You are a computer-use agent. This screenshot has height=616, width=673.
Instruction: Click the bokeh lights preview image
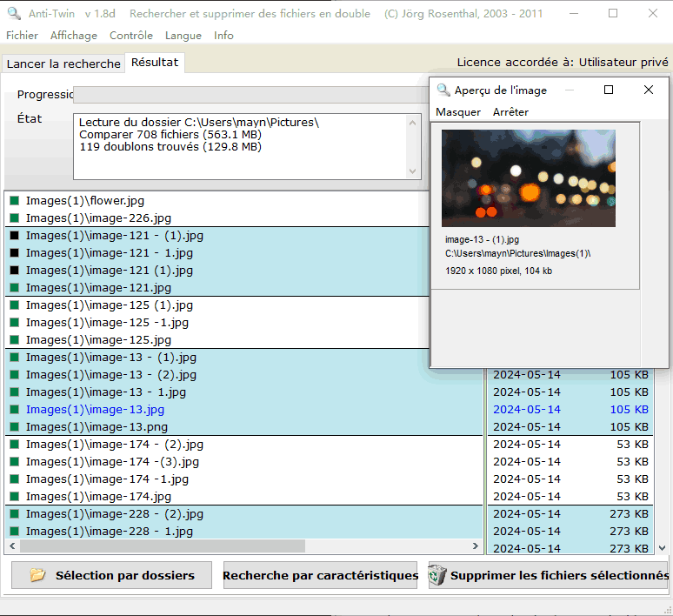pyautogui.click(x=529, y=178)
